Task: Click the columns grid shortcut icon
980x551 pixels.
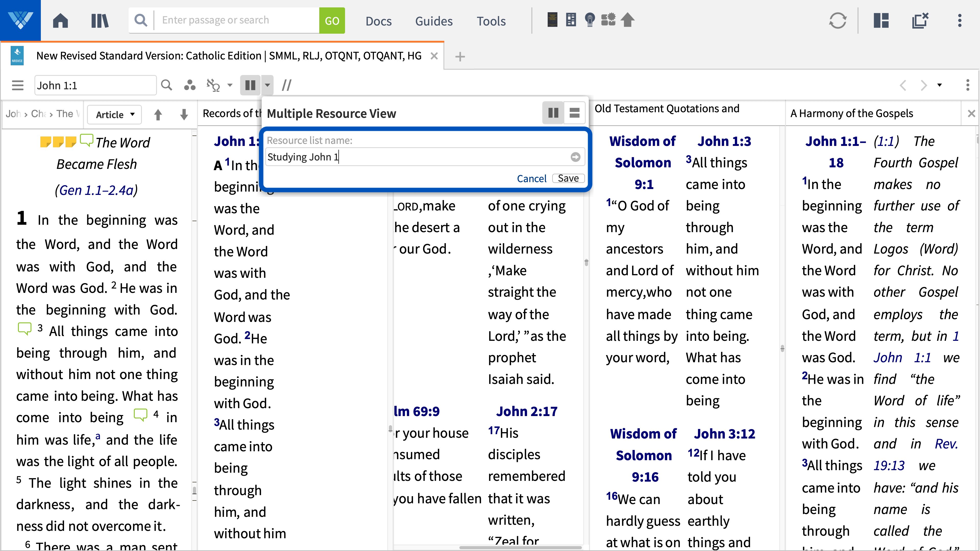Action: click(571, 20)
